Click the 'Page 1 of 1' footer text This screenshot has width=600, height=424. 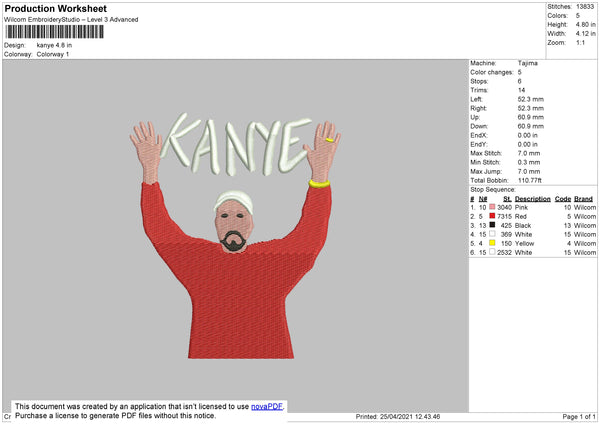click(579, 416)
